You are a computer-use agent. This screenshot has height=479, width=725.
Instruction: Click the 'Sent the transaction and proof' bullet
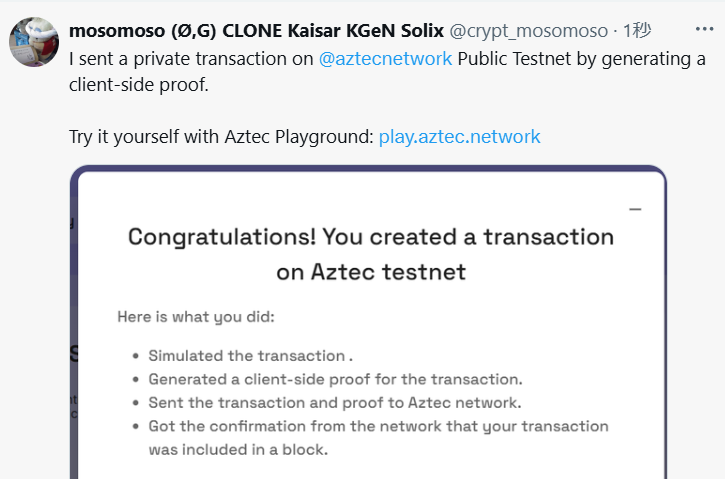point(335,403)
